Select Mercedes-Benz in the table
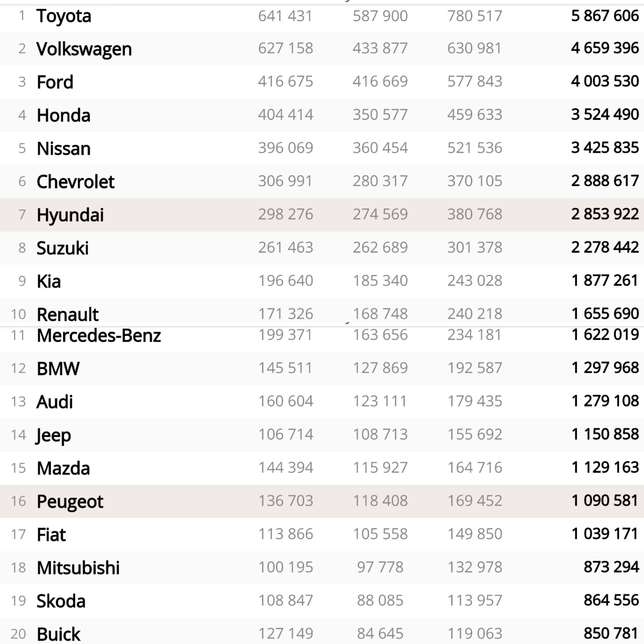This screenshot has height=644, width=644. tap(98, 336)
